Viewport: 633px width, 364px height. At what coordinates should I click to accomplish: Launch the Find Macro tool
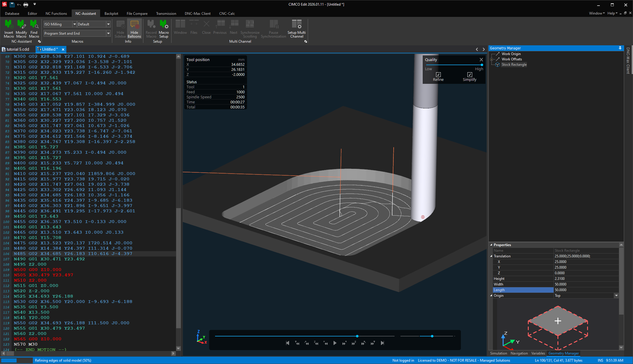[x=34, y=29]
